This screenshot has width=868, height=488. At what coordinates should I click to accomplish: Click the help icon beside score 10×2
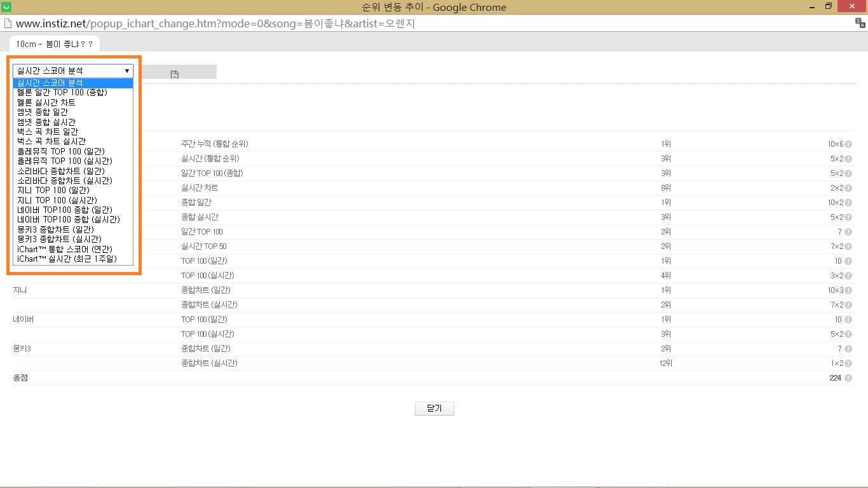coord(848,203)
